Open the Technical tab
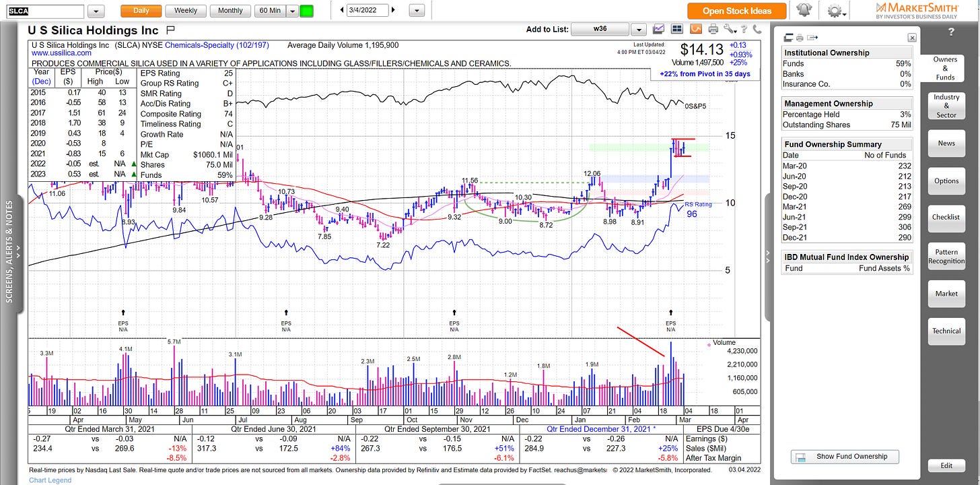The image size is (980, 485). click(x=946, y=331)
